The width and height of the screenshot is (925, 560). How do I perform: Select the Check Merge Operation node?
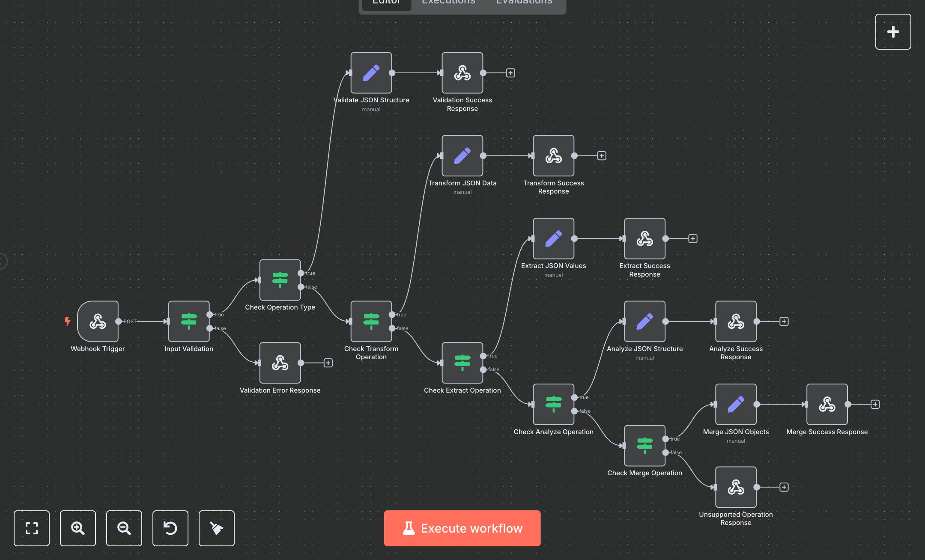coord(645,445)
